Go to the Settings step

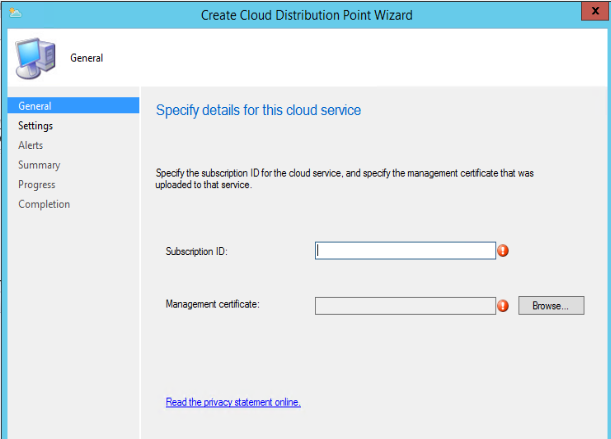coord(36,126)
